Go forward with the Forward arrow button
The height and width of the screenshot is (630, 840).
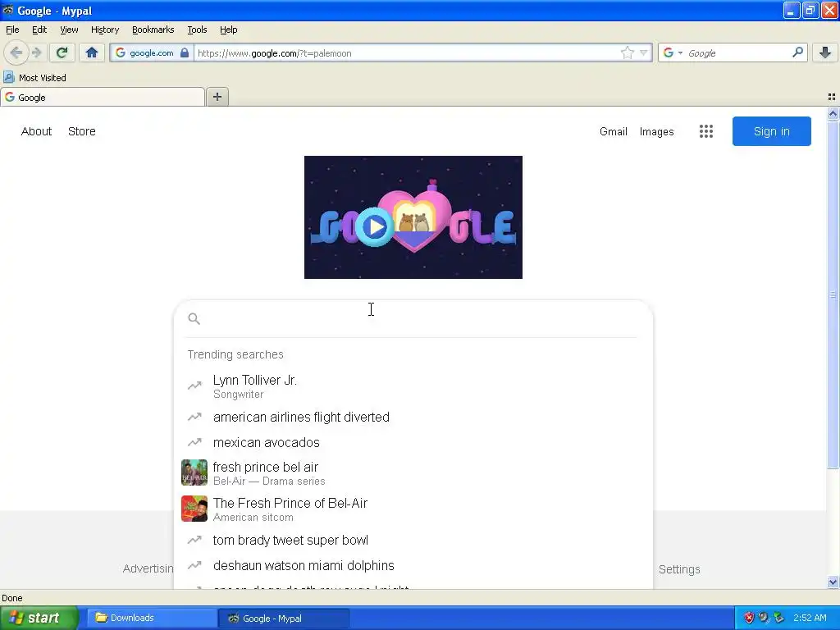tap(36, 52)
